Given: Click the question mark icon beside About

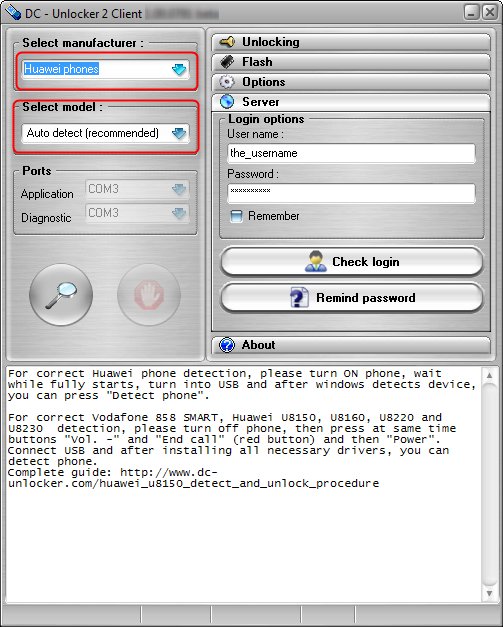Looking at the screenshot, I should (x=227, y=345).
